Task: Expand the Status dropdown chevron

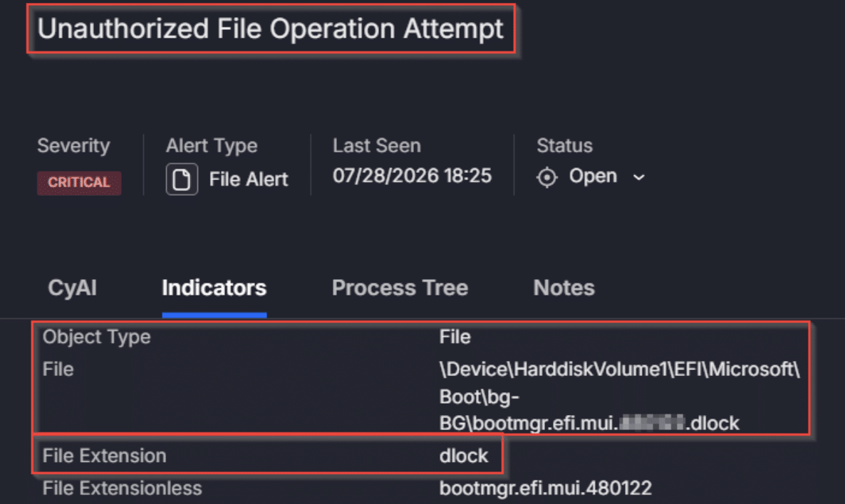Action: point(638,177)
